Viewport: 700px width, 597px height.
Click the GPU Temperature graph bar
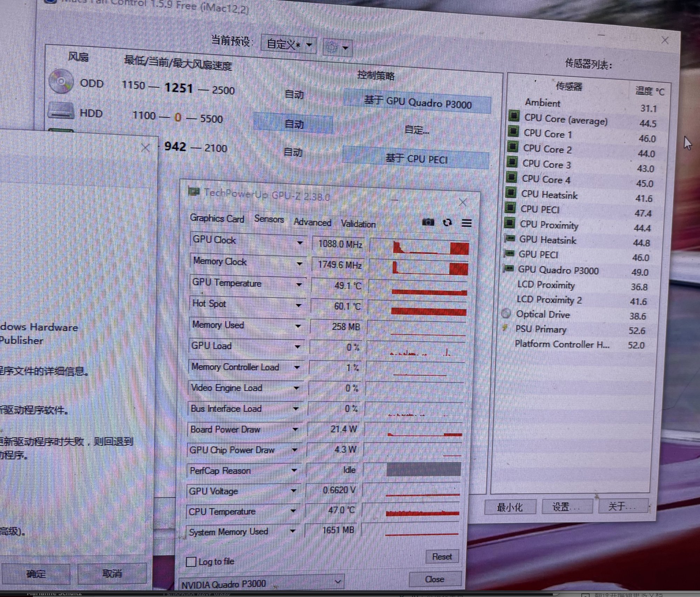coord(429,292)
